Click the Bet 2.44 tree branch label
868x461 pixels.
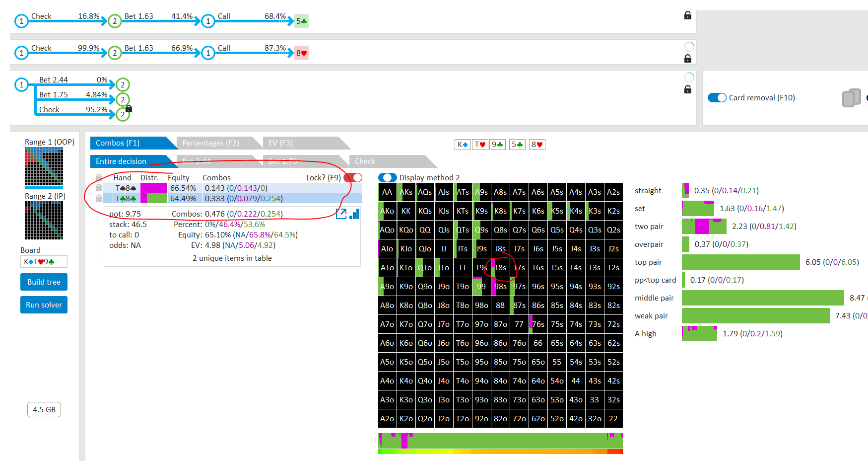54,80
